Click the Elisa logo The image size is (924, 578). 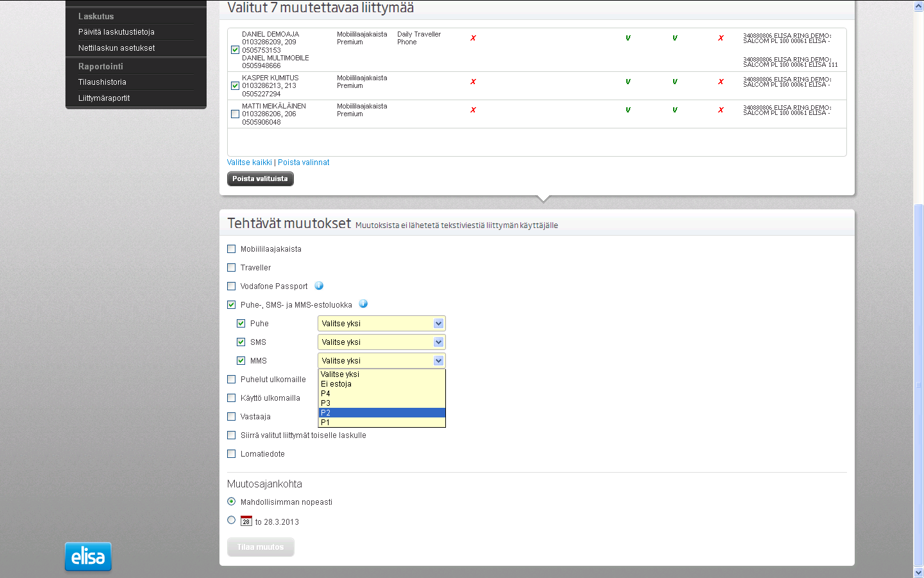pos(88,556)
